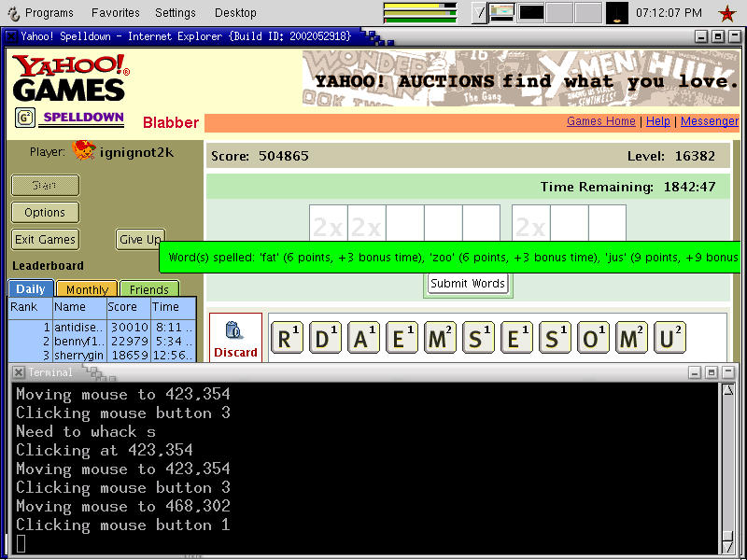Image resolution: width=747 pixels, height=560 pixels.
Task: Switch to the Friends leaderboard tab
Action: coord(149,289)
